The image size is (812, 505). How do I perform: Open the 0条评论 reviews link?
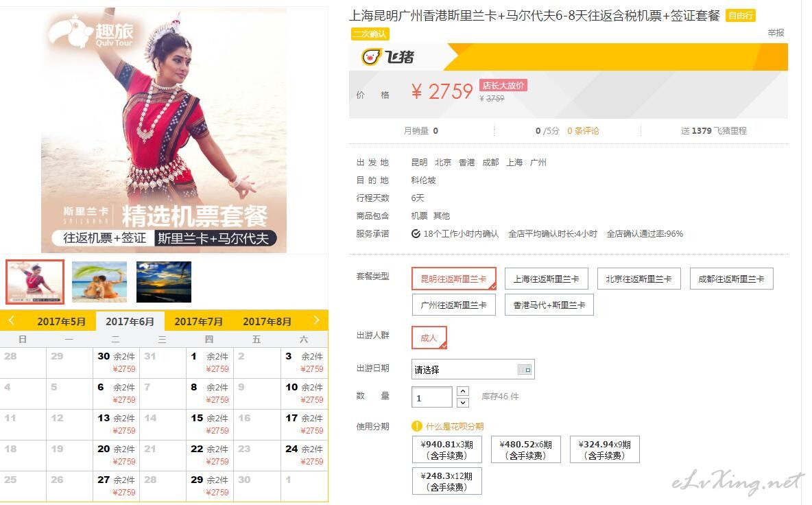[583, 131]
